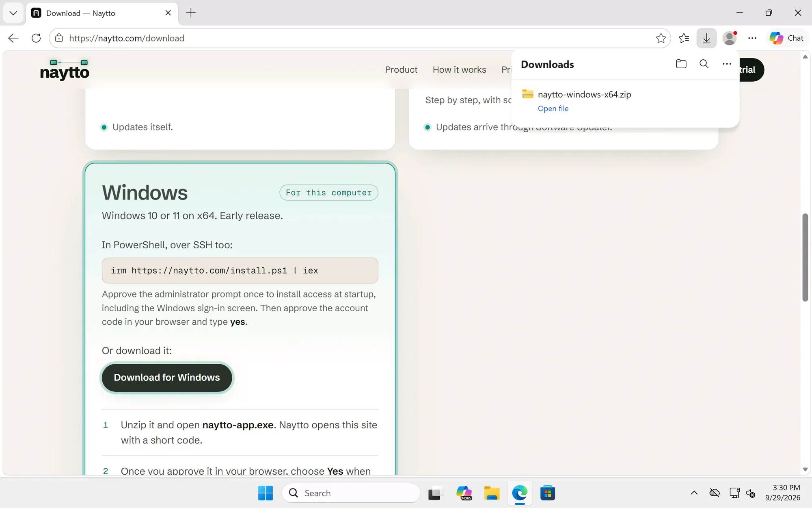This screenshot has width=812, height=508.
Task: Click the Edge icon on taskbar
Action: point(520,493)
